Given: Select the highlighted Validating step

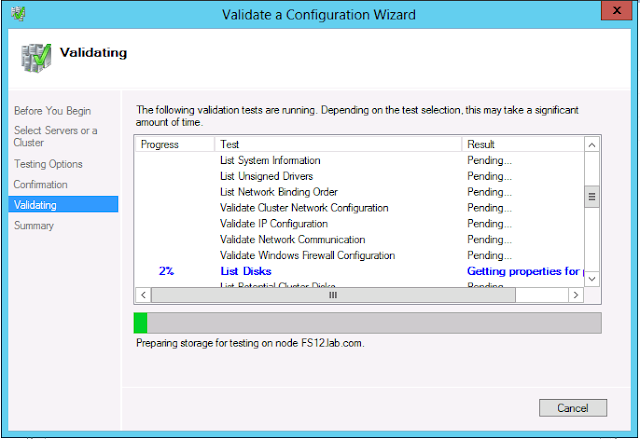Looking at the screenshot, I should pyautogui.click(x=63, y=204).
